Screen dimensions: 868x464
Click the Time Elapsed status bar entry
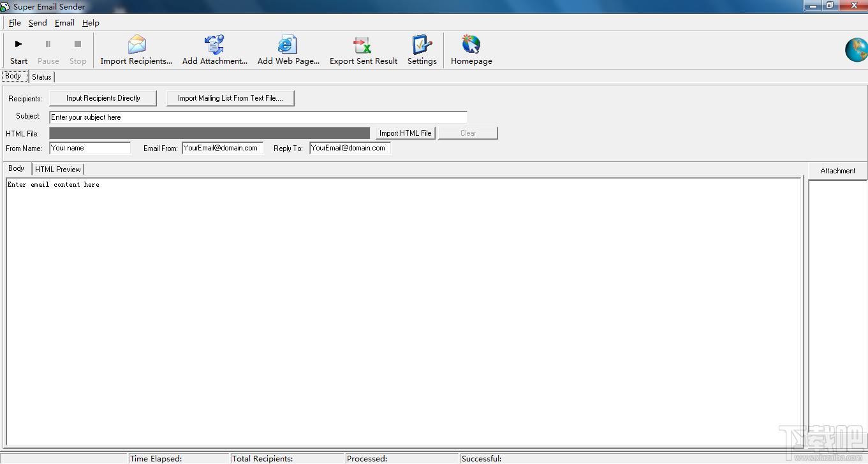(179, 458)
